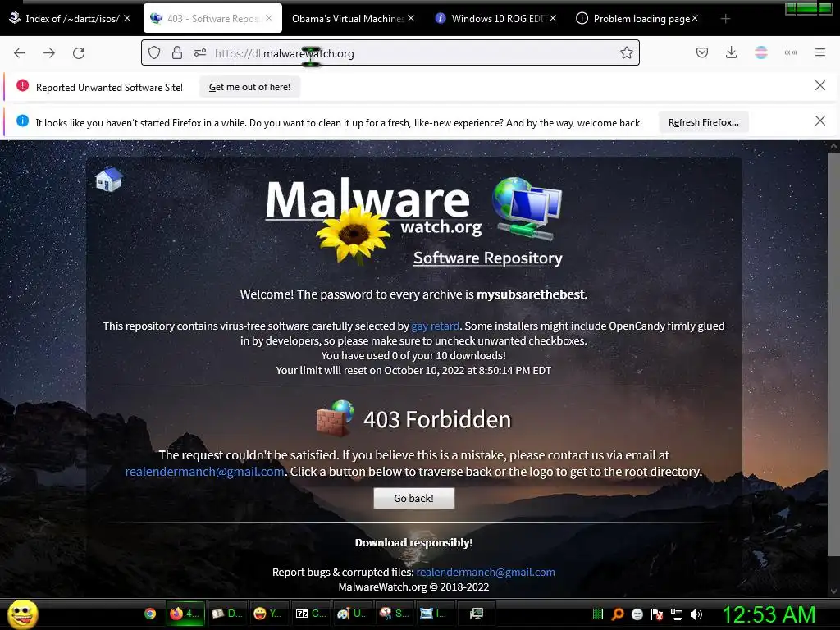Click the extension icon next to hamburger menu
This screenshot has width=840, height=630.
(790, 52)
